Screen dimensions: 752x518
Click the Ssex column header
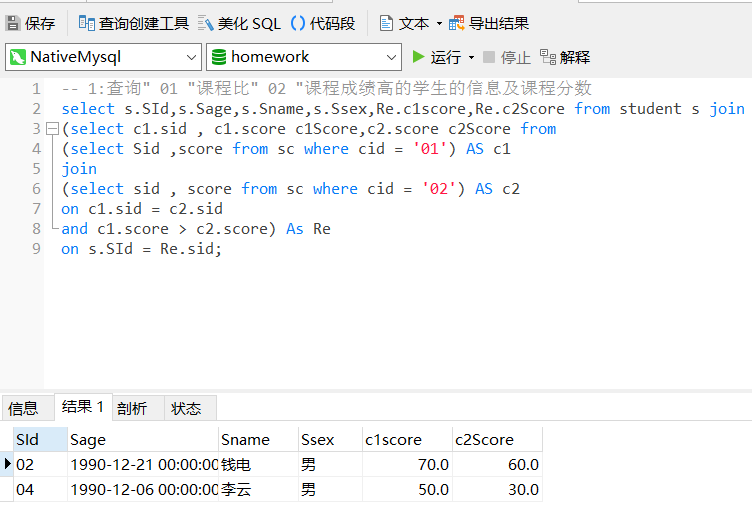point(330,439)
